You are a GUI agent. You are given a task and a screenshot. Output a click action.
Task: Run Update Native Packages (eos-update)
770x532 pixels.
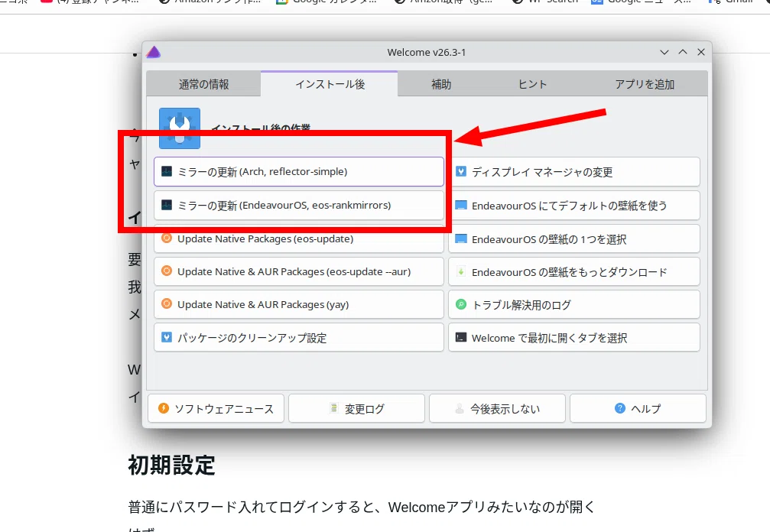pyautogui.click(x=298, y=239)
